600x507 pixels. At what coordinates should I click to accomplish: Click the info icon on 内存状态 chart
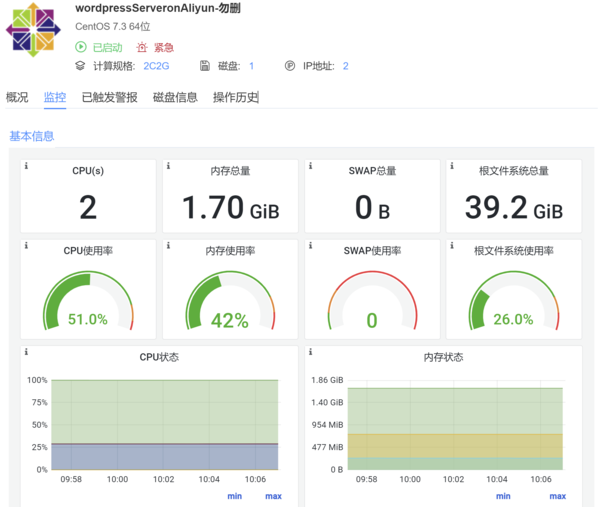click(311, 352)
